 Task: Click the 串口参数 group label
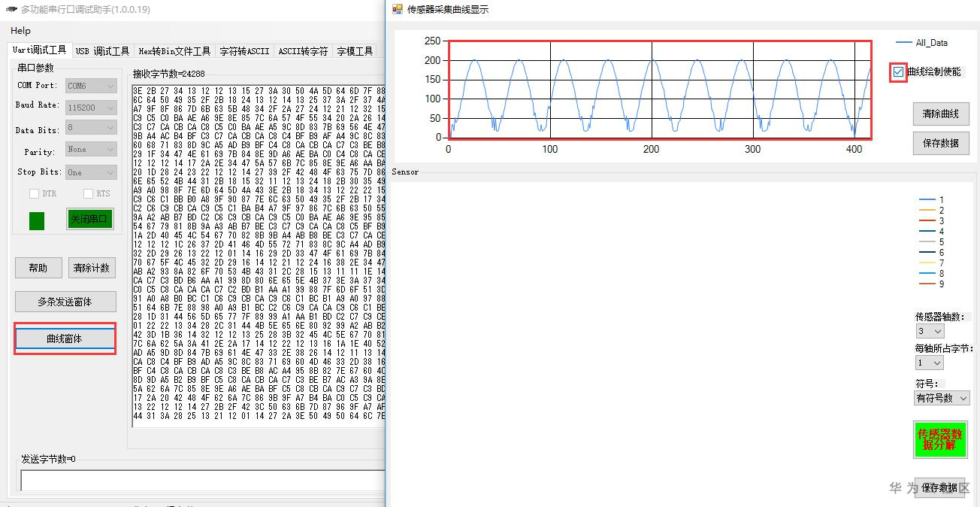[36, 68]
